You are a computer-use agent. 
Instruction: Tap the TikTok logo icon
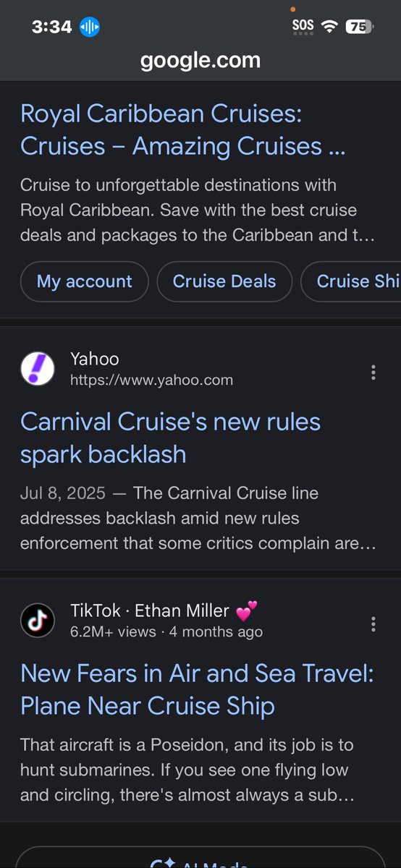point(38,620)
